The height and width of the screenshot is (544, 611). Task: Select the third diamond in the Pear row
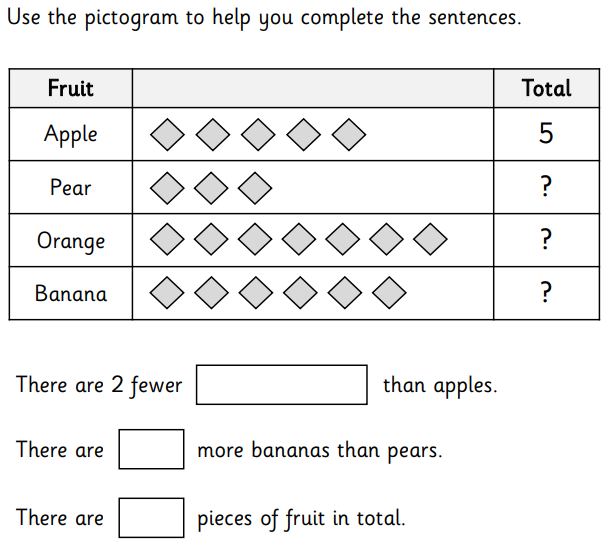(x=255, y=188)
